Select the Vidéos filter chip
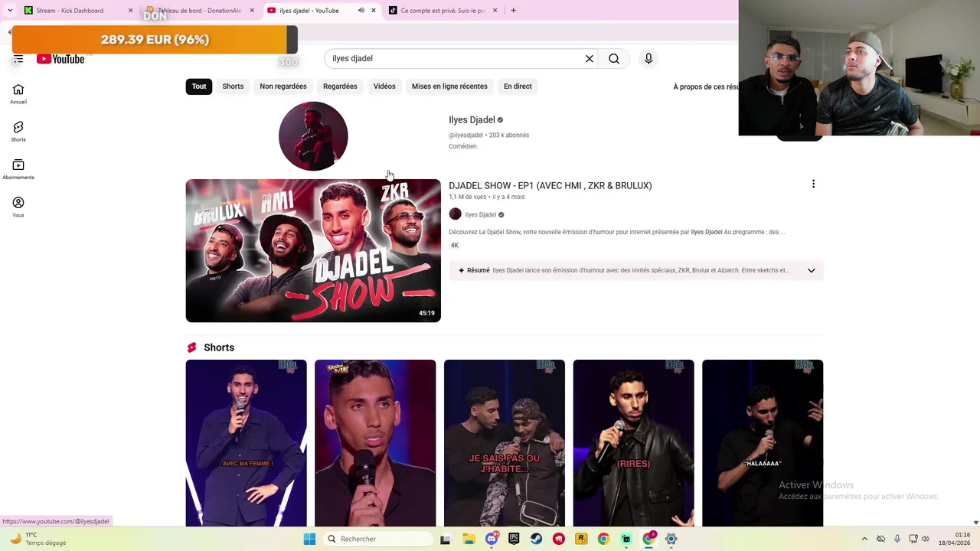Image resolution: width=980 pixels, height=551 pixels. 384,86
